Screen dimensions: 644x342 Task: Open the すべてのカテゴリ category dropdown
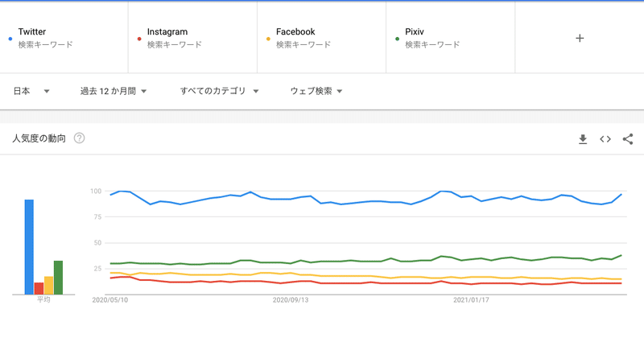coord(219,92)
